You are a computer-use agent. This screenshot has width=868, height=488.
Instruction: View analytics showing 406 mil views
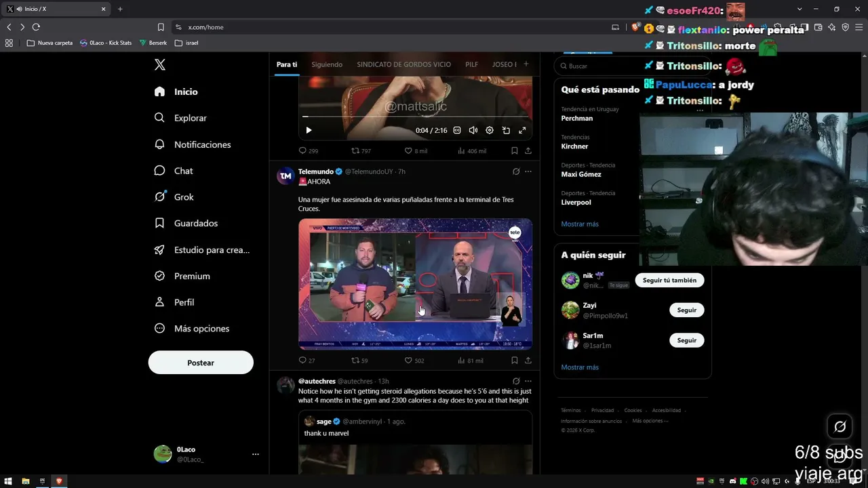472,151
